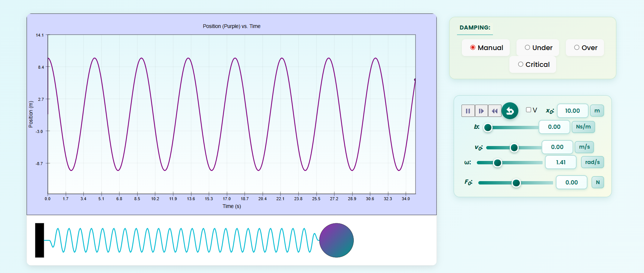
Task: Click the x0 input field showing 10.00
Action: 573,111
